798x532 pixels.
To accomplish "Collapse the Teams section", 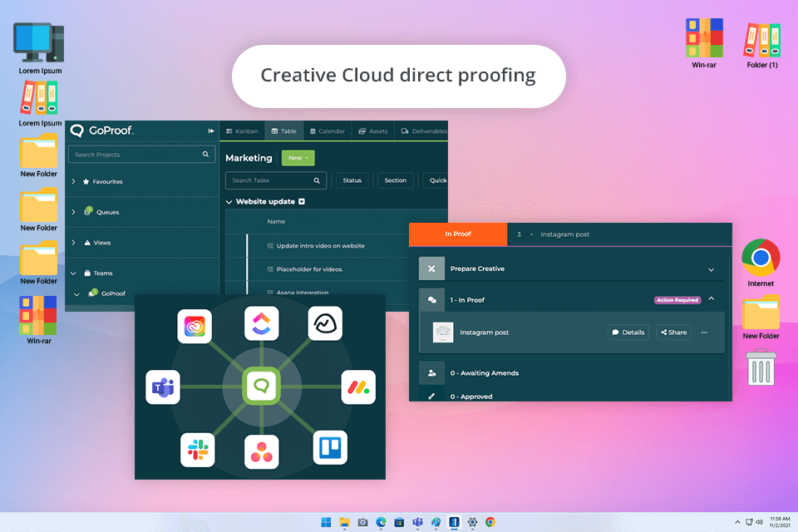I will tap(73, 273).
